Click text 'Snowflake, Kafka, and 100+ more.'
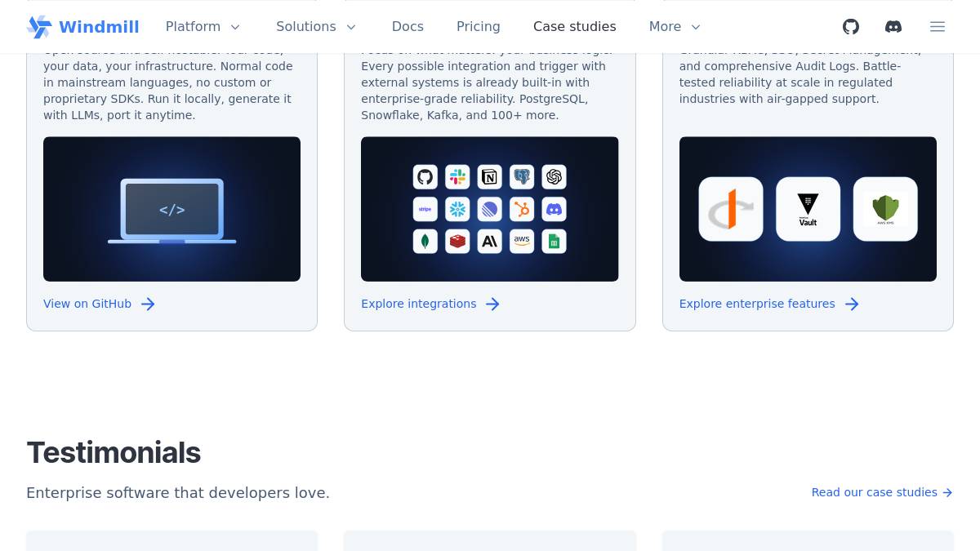Image resolution: width=980 pixels, height=551 pixels. click(460, 115)
